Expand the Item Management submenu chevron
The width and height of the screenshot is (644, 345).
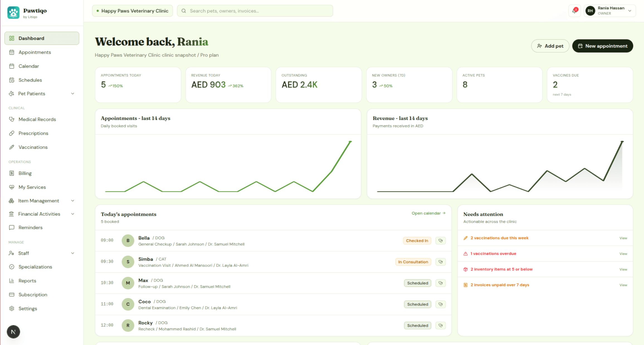[72, 201]
